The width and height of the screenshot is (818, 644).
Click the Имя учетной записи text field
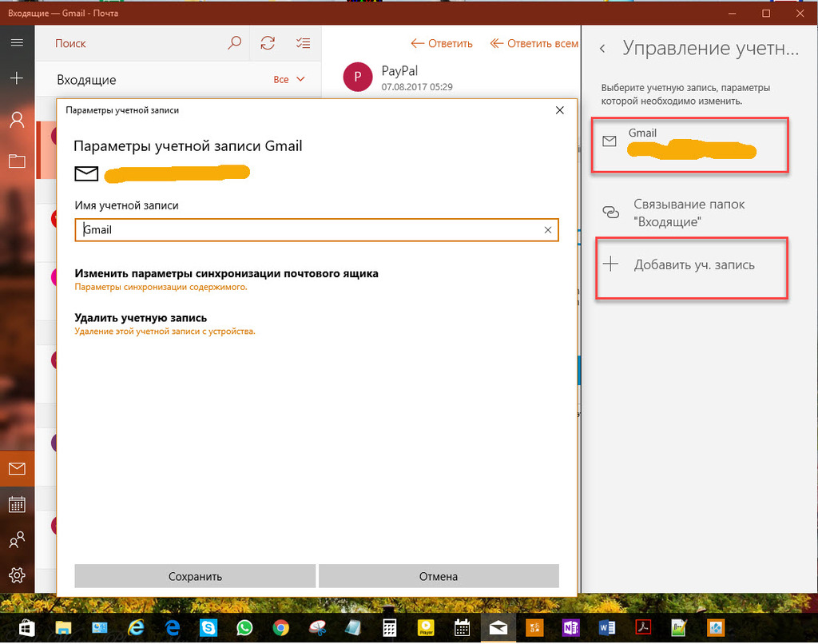[316, 230]
